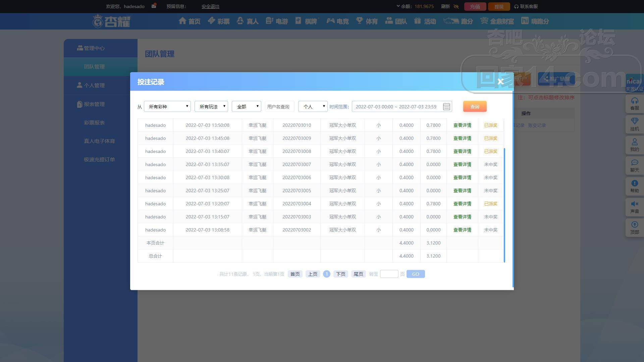Screen dimensions: 644x362
Task: Click the bet table vertical scrollbar
Action: 504,205
